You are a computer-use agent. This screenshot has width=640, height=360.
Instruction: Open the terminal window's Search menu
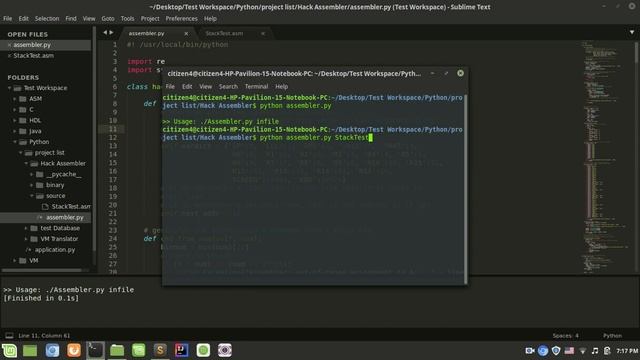228,87
